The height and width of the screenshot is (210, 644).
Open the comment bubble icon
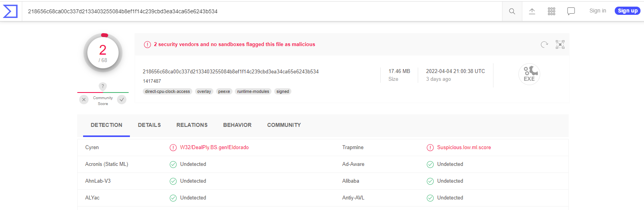(x=571, y=11)
